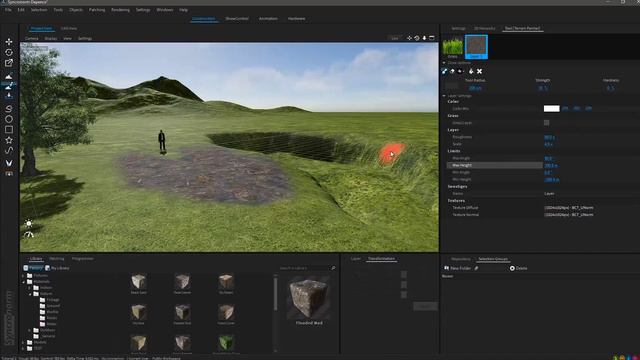Expand the Indoor folder in library tree
Image resolution: width=640 pixels, height=360 pixels.
point(30,288)
